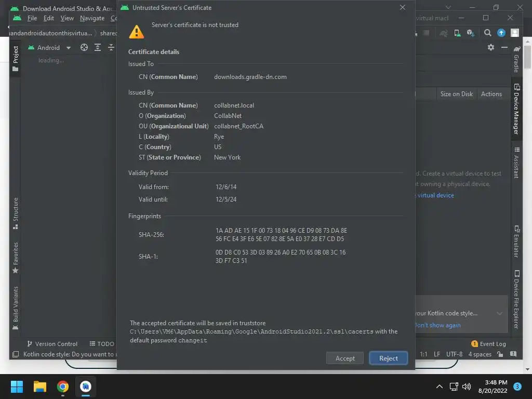532x399 pixels.
Task: Hide the Device Manager panel with minus icon
Action: coord(504,47)
